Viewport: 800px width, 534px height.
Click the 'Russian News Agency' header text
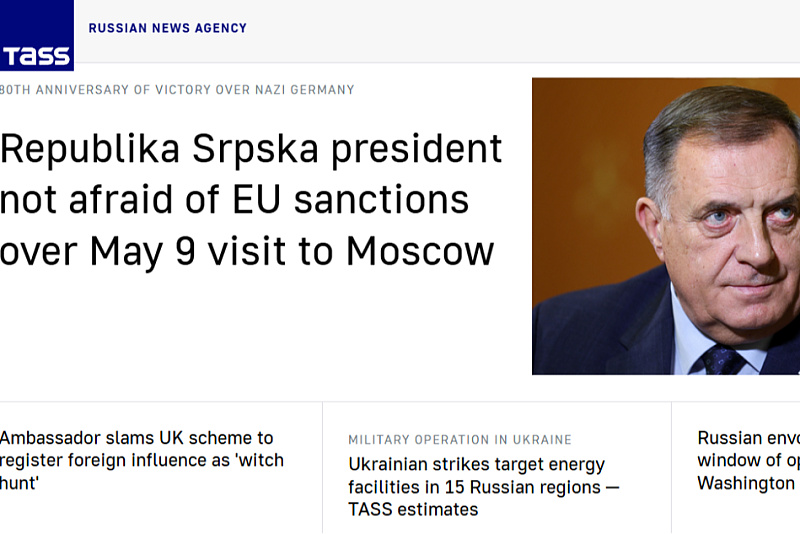167,28
